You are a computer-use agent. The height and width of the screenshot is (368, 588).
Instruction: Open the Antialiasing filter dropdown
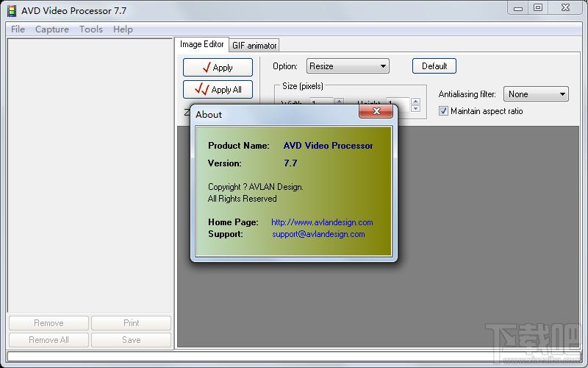pos(536,94)
